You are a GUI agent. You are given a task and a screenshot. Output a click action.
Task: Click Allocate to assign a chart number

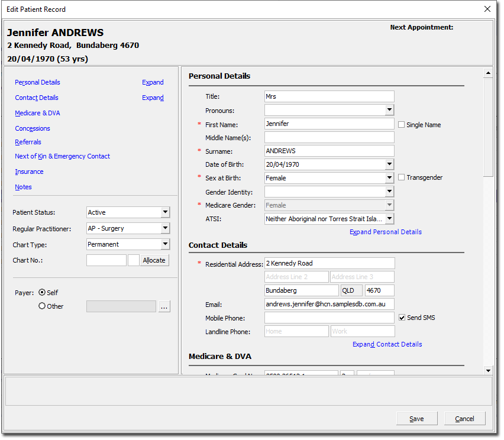click(x=154, y=260)
